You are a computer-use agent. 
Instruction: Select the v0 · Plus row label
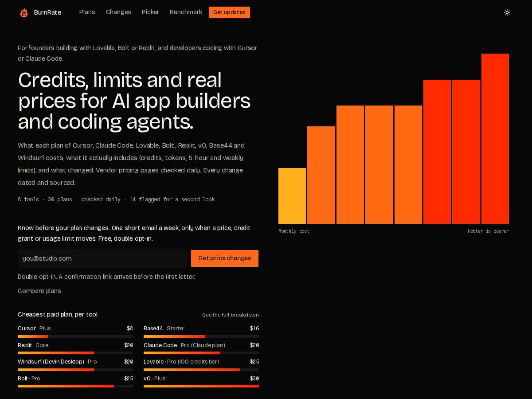[155, 379]
